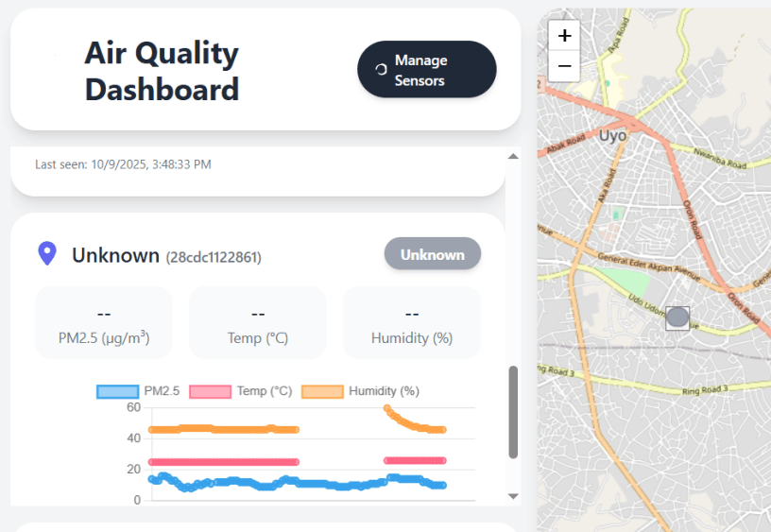Click the Manage Sensors button
This screenshot has height=532, width=771.
click(x=426, y=69)
